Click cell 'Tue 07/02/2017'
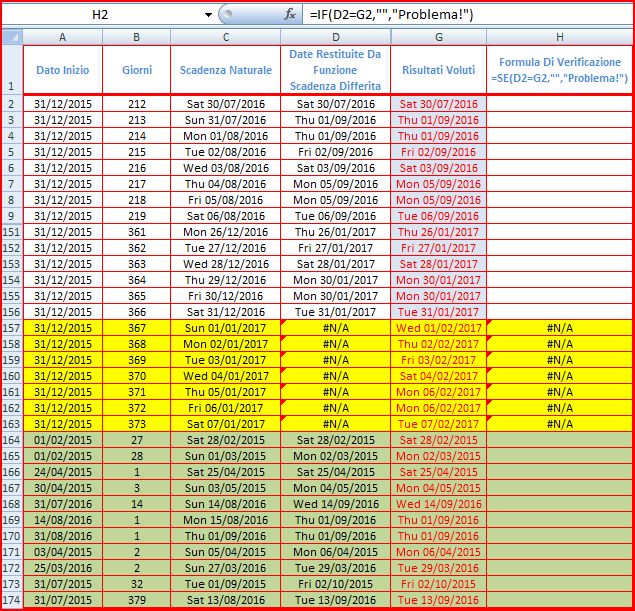This screenshot has height=611, width=635. click(439, 424)
